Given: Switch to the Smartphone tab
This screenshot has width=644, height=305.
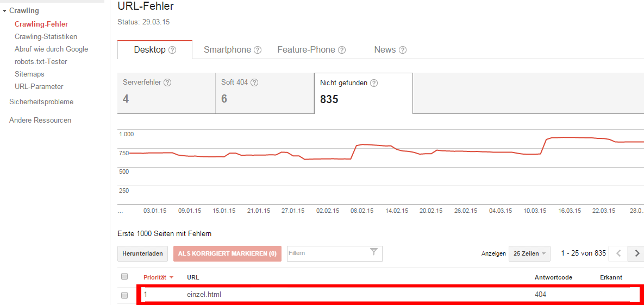Looking at the screenshot, I should 233,50.
